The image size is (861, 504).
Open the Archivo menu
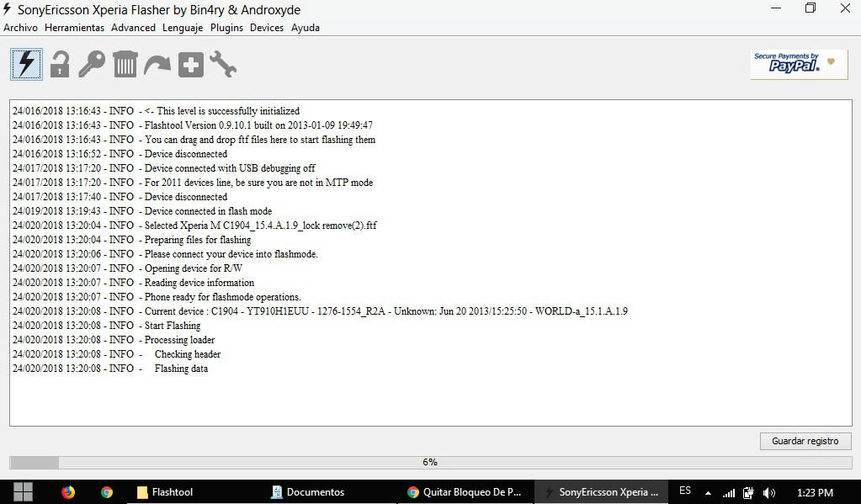point(21,28)
